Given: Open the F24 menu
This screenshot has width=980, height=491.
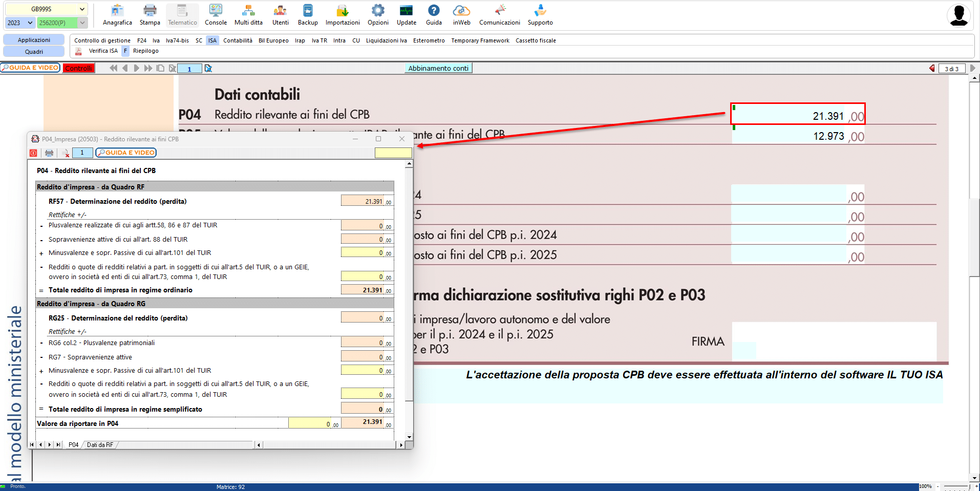Looking at the screenshot, I should pos(142,40).
